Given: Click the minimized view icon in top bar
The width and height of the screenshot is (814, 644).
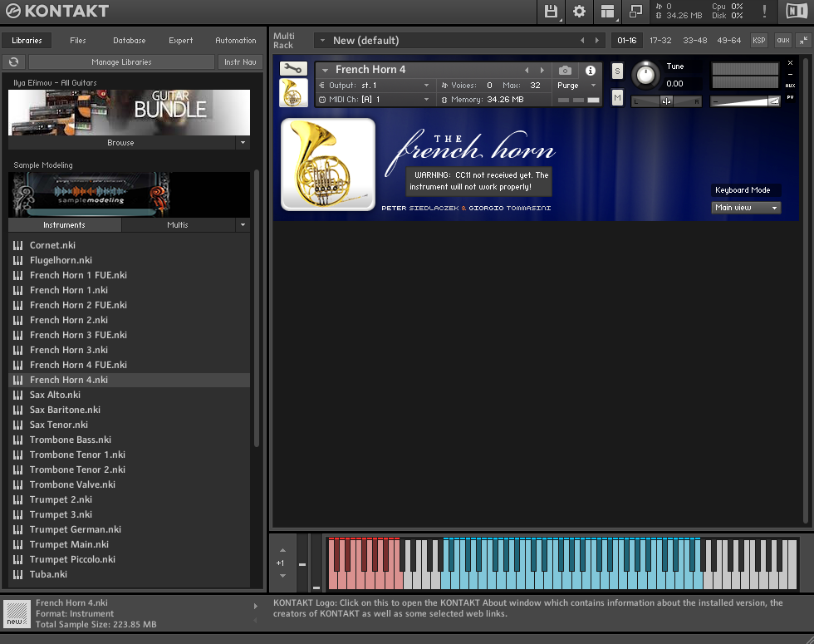Looking at the screenshot, I should pos(635,12).
